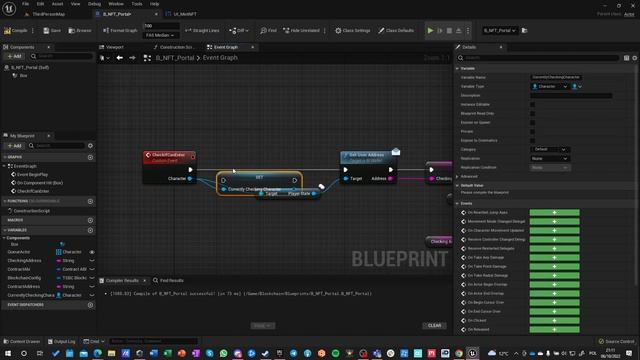640x360 pixels.
Task: Toggle the Instance Editable checkbox
Action: 532,104
